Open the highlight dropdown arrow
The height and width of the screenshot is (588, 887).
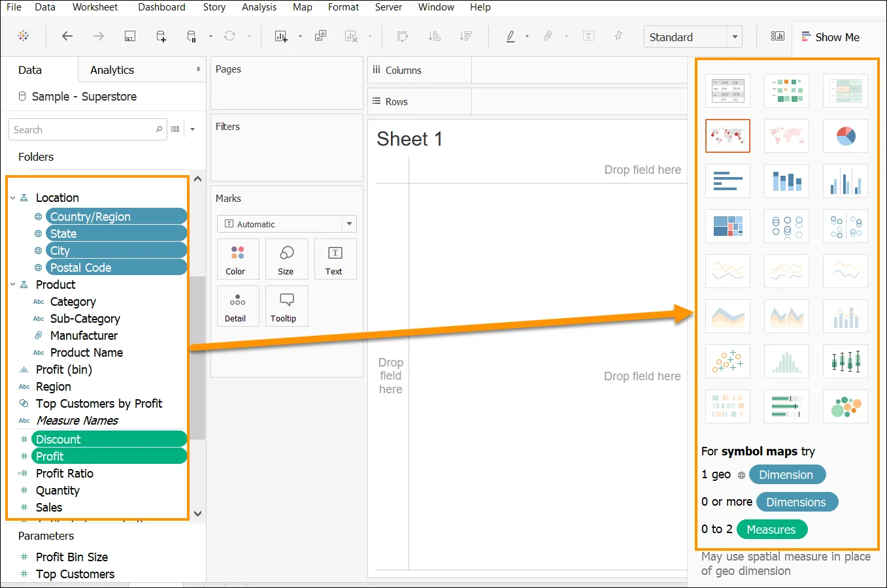(527, 37)
